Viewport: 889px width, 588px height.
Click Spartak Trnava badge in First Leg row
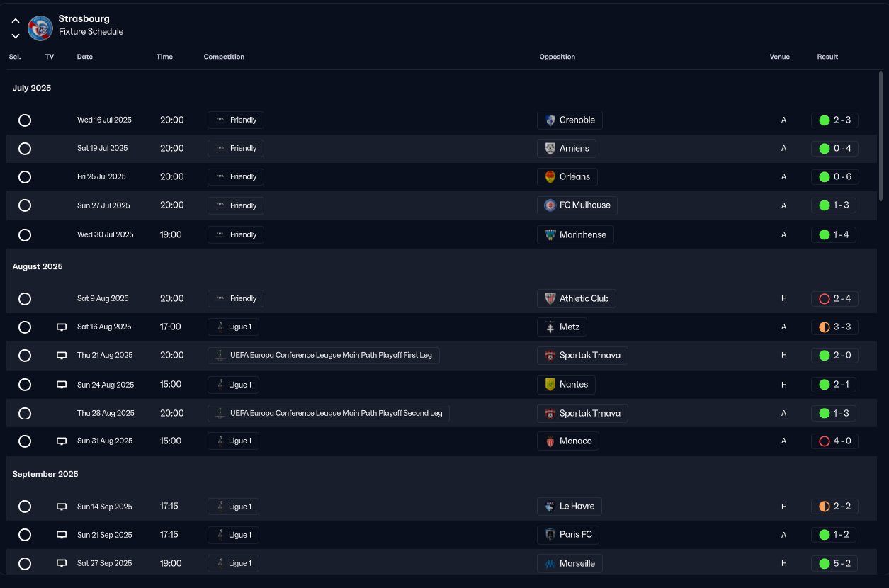550,355
